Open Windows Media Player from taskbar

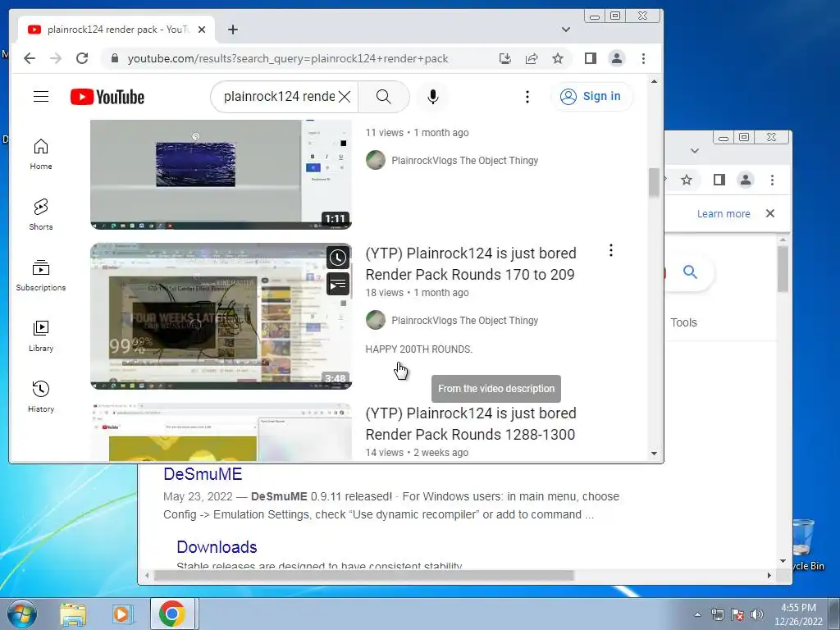click(x=123, y=614)
